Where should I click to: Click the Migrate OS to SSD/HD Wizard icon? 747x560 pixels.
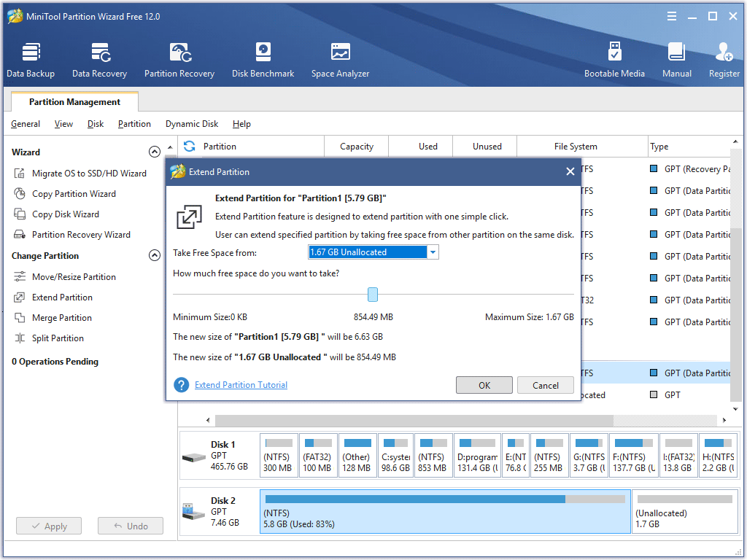click(x=20, y=174)
